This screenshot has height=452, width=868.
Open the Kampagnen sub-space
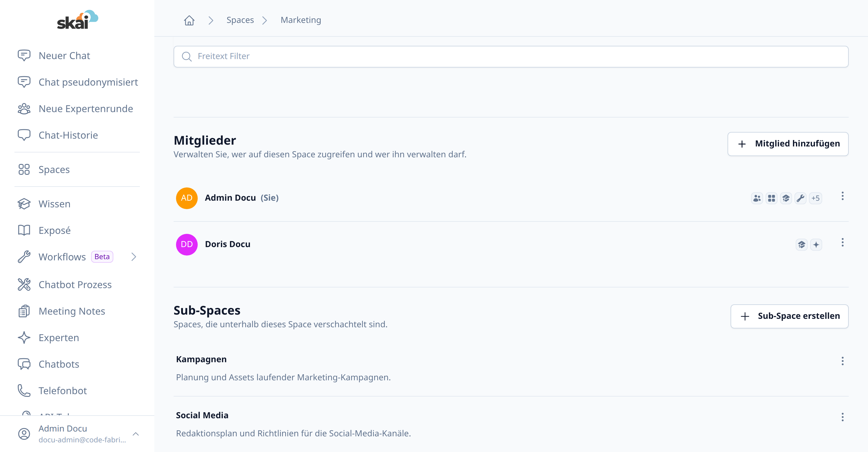point(201,359)
